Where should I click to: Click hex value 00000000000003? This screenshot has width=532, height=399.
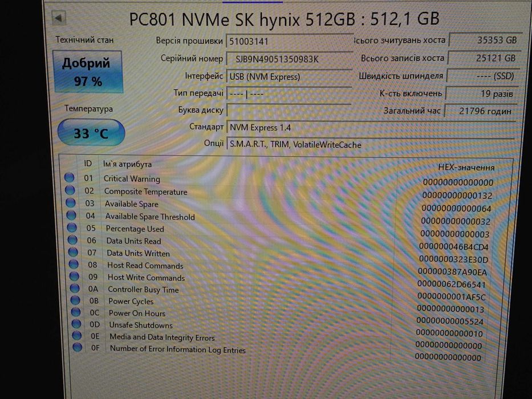[x=455, y=234]
